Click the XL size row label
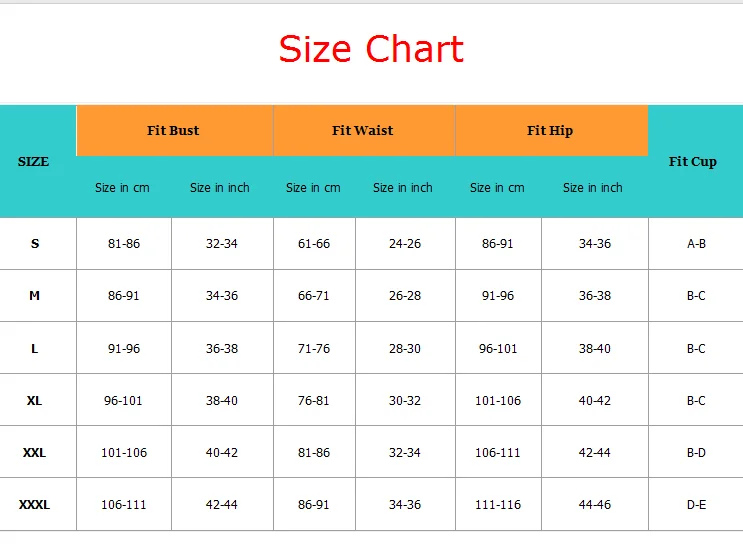This screenshot has width=743, height=554. tap(35, 401)
